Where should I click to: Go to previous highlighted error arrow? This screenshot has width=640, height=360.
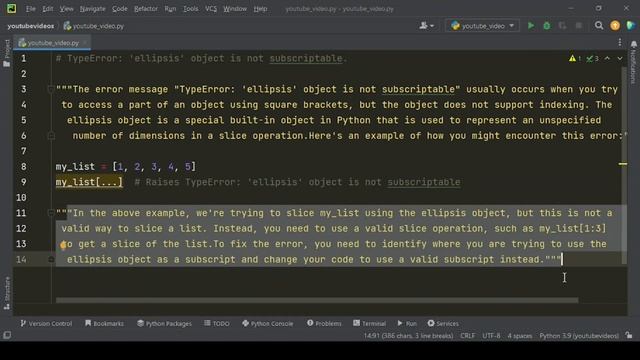tap(607, 59)
